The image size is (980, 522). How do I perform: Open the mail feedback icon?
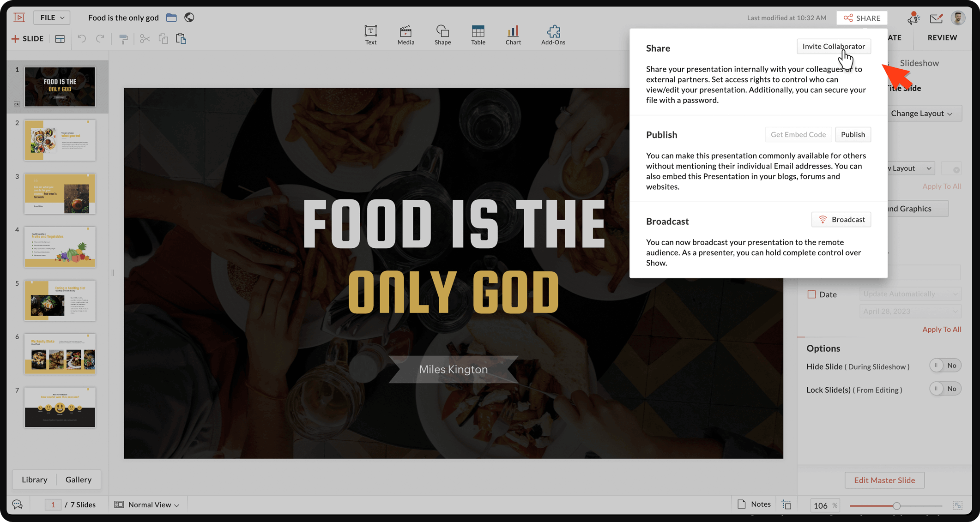[x=937, y=18]
